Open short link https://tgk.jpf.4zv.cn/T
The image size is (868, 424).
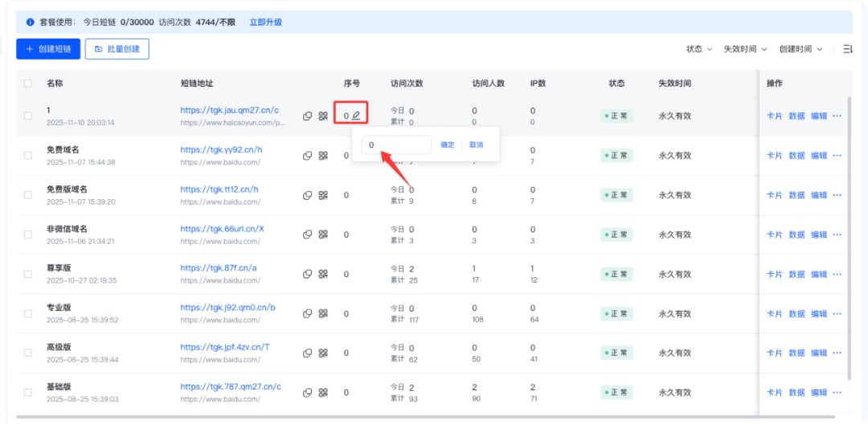click(x=225, y=347)
